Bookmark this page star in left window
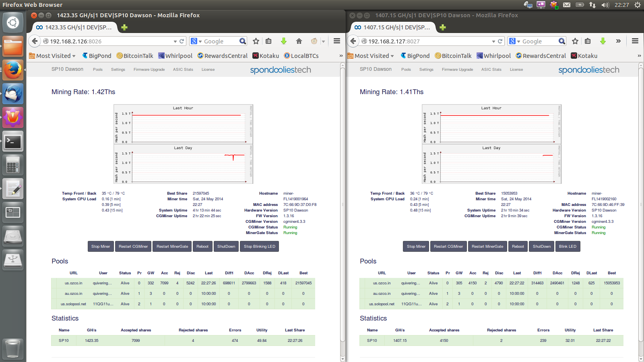 click(256, 41)
